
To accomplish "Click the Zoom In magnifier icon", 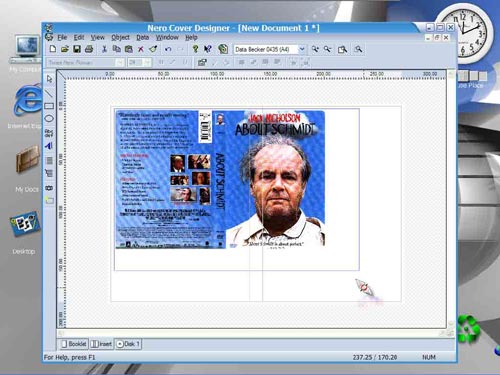I will (315, 49).
